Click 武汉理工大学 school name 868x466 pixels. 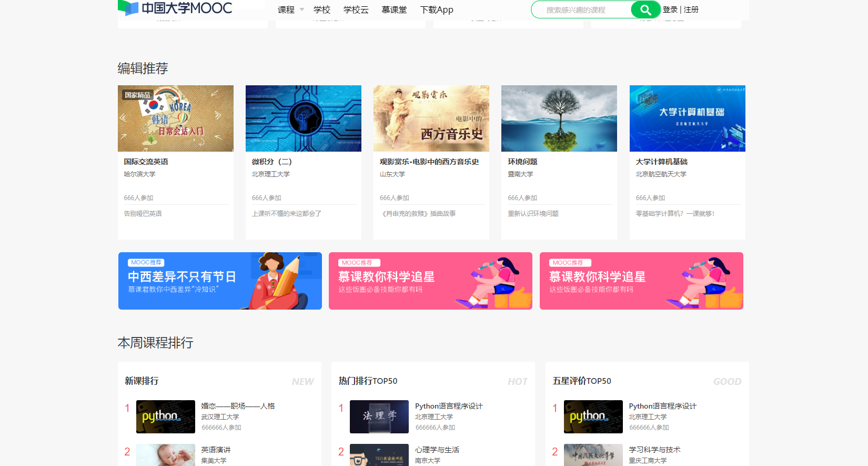pyautogui.click(x=220, y=417)
